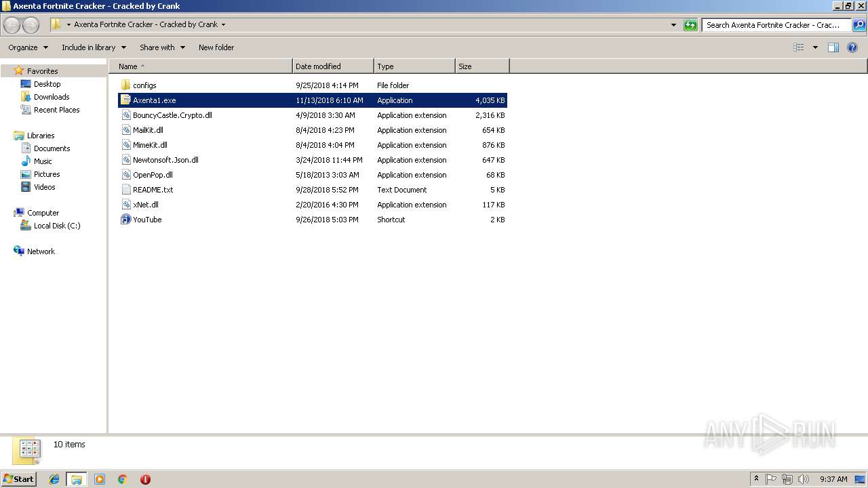Viewport: 868px width, 488px height.
Task: Click the search box field
Action: [x=776, y=25]
